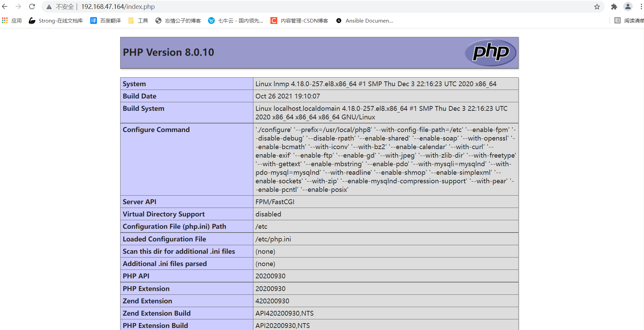Click the Configure Command label cell
The image size is (644, 330).
(x=187, y=159)
